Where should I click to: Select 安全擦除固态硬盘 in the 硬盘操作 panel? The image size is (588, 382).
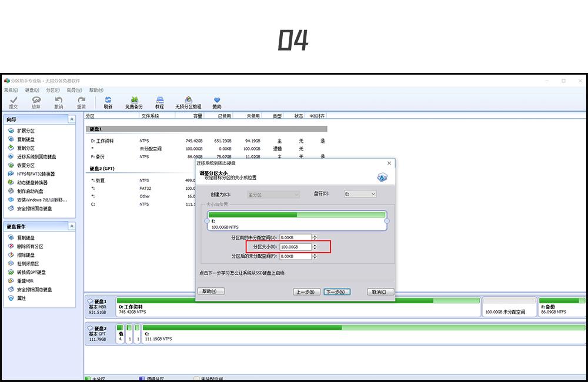tap(30, 289)
